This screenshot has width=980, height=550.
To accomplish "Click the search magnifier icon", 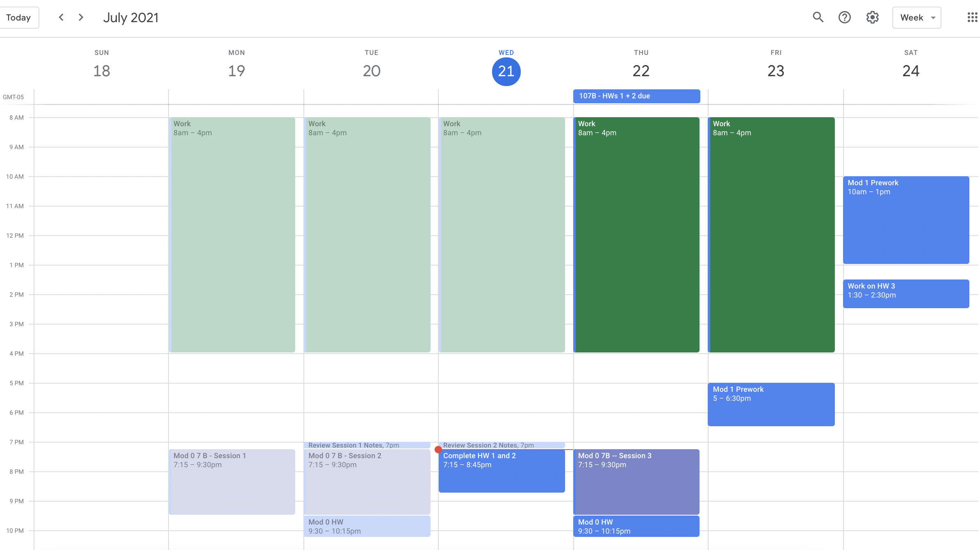I will pos(818,17).
